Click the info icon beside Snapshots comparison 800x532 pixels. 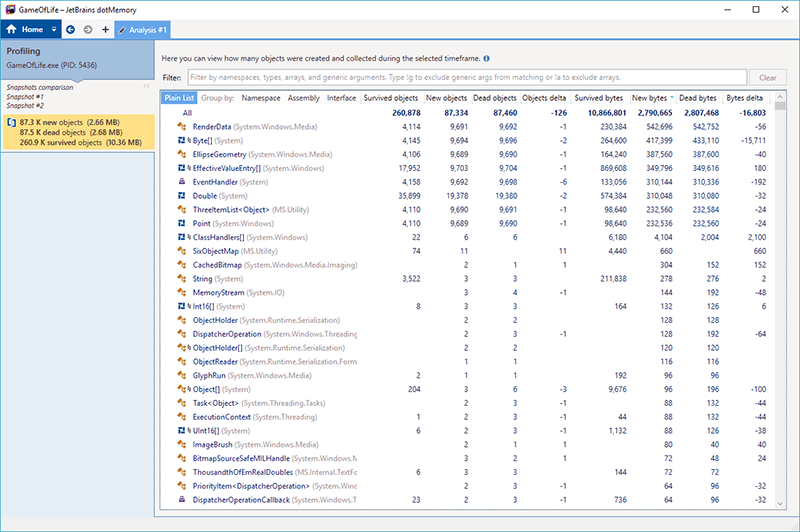tap(147, 87)
